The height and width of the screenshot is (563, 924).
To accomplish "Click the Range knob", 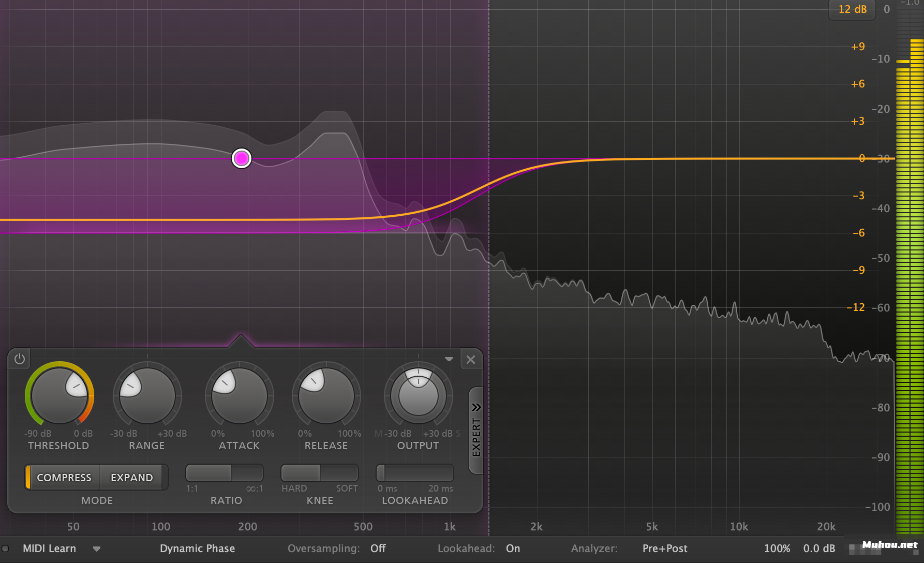I will click(147, 396).
